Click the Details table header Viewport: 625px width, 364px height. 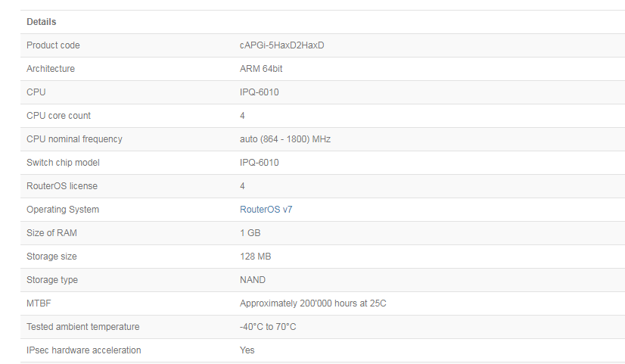click(x=42, y=22)
